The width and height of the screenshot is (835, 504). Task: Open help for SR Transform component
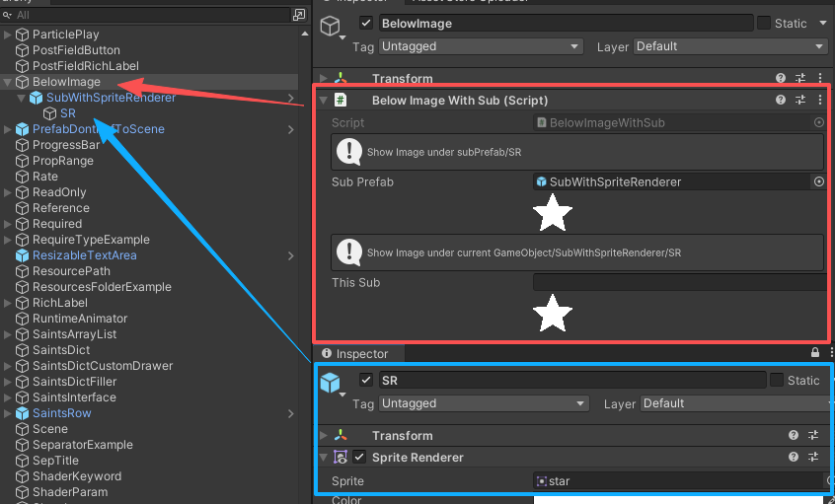pyautogui.click(x=794, y=435)
